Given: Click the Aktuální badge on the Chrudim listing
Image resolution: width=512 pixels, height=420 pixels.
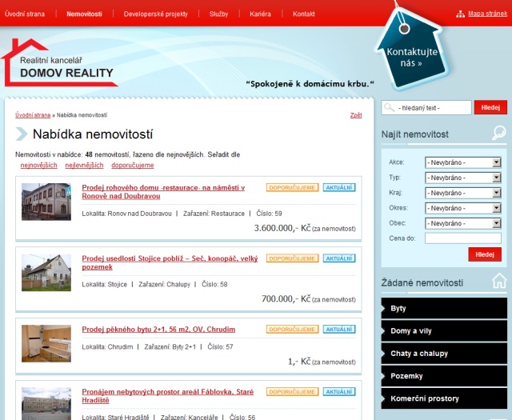Looking at the screenshot, I should click(x=339, y=330).
